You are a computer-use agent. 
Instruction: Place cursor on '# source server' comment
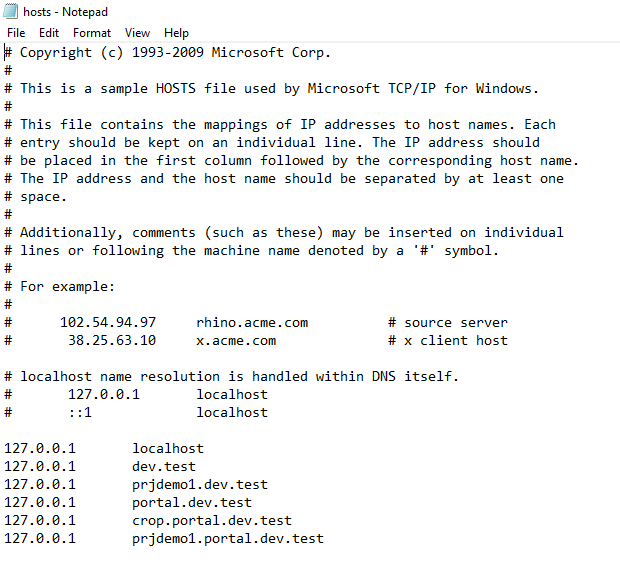448,323
